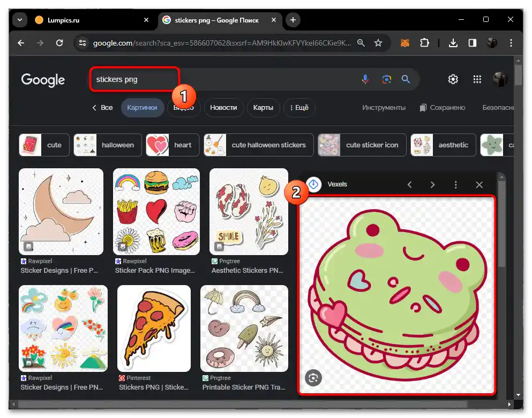Search inside image with Lens icon on frog
The width and height of the screenshot is (532, 418).
click(x=313, y=378)
